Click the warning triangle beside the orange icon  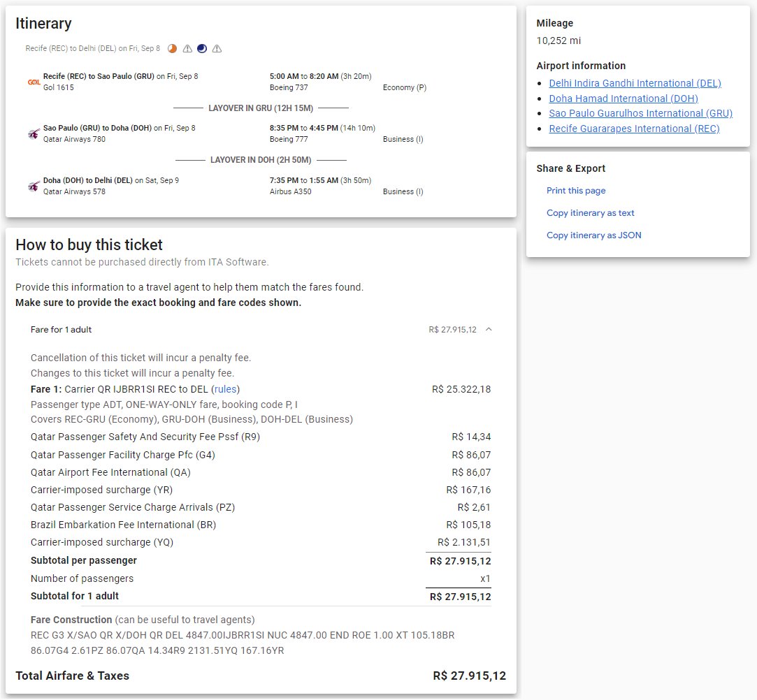[x=187, y=49]
